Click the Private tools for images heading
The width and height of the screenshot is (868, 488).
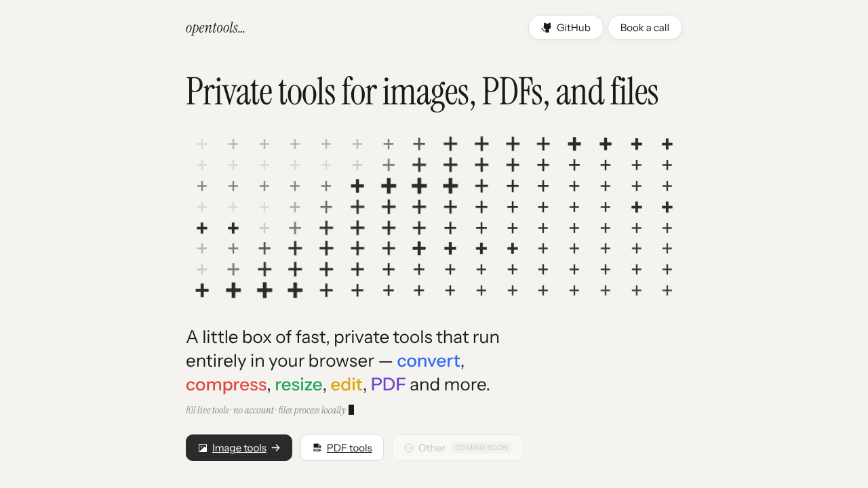pyautogui.click(x=422, y=92)
